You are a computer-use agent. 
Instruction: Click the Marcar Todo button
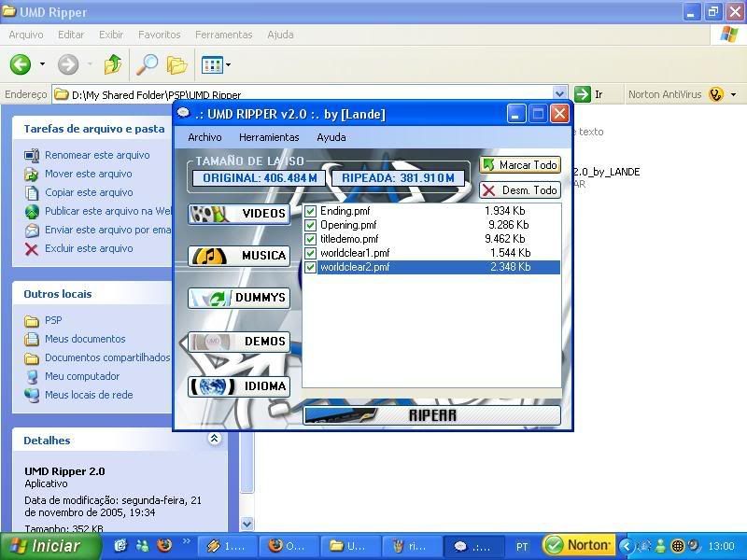click(520, 165)
